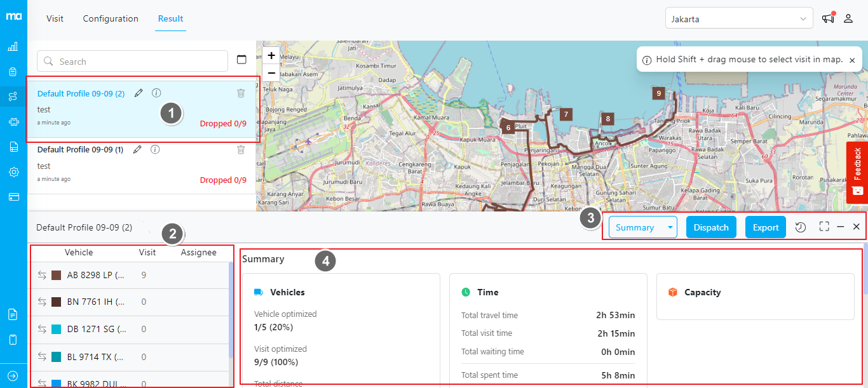Open info for Default Profile 09-09 (1)
This screenshot has height=388, width=868.
click(x=154, y=150)
